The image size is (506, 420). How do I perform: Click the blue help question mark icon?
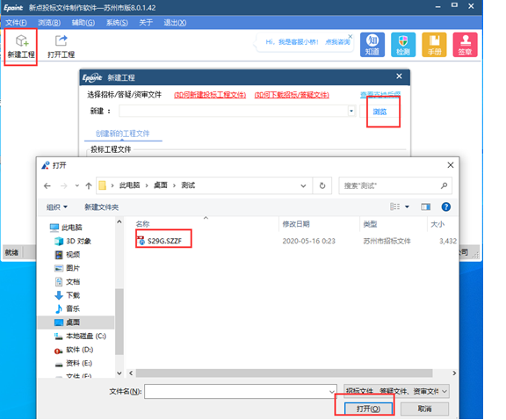[x=445, y=206]
